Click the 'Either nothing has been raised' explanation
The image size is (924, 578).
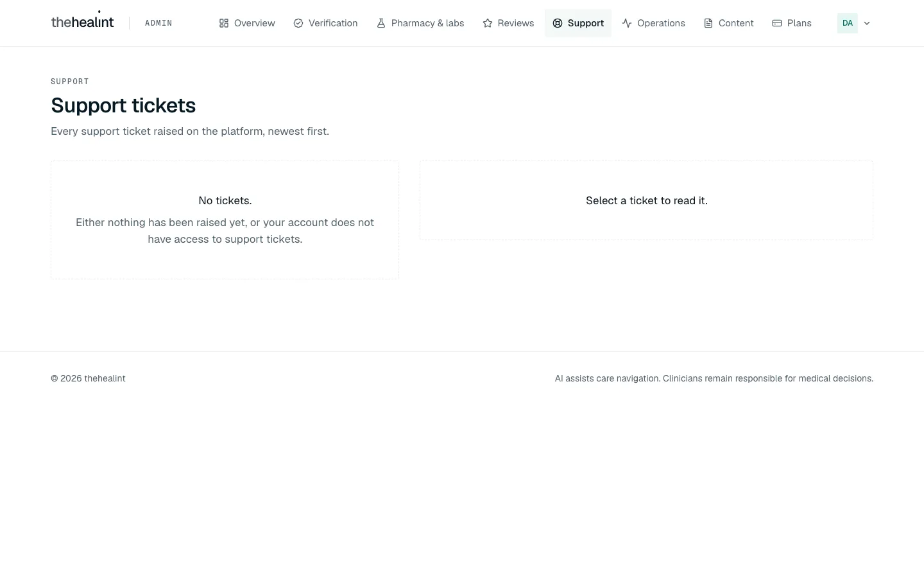pyautogui.click(x=225, y=231)
